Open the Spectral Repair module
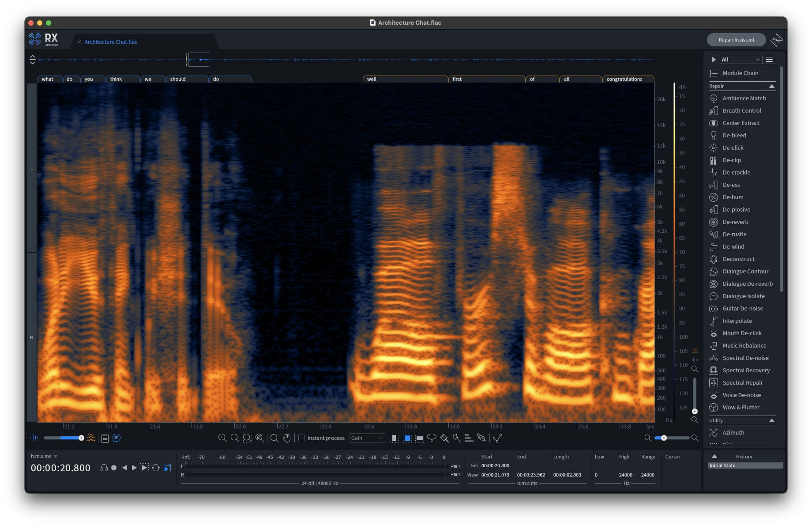 pyautogui.click(x=742, y=382)
